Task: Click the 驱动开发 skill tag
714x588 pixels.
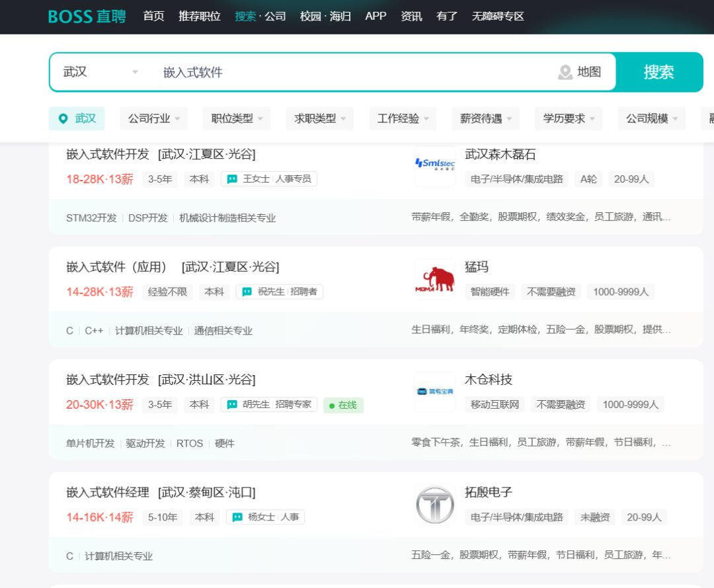Action: coord(145,443)
